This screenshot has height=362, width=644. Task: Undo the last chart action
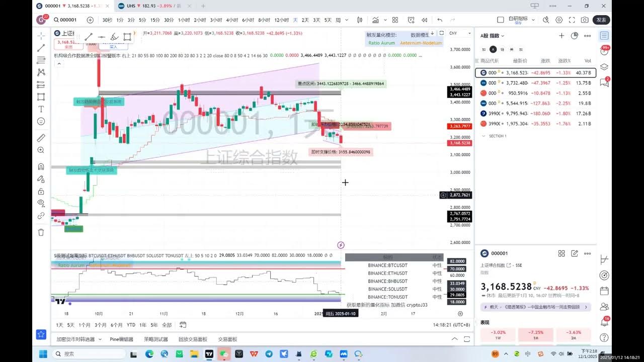(x=440, y=20)
